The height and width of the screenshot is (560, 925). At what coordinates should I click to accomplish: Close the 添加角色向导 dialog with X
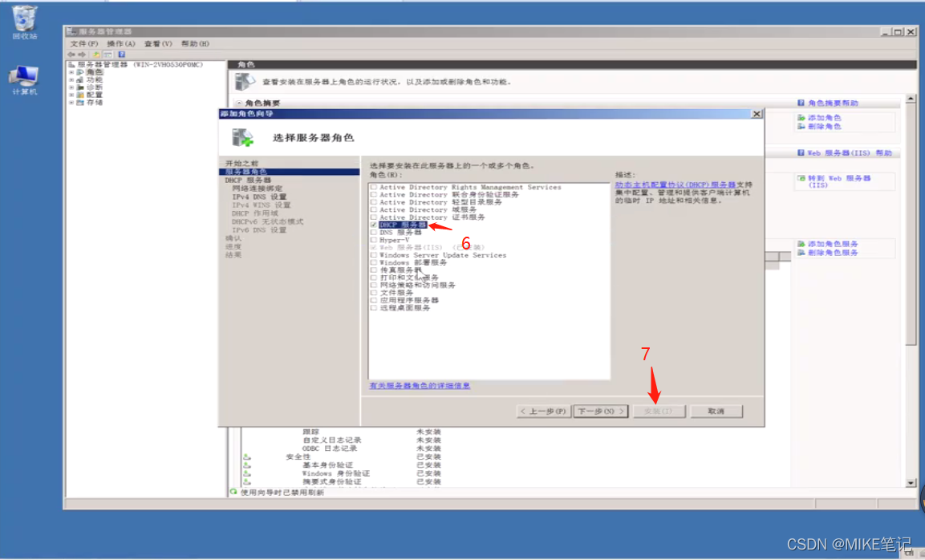757,114
